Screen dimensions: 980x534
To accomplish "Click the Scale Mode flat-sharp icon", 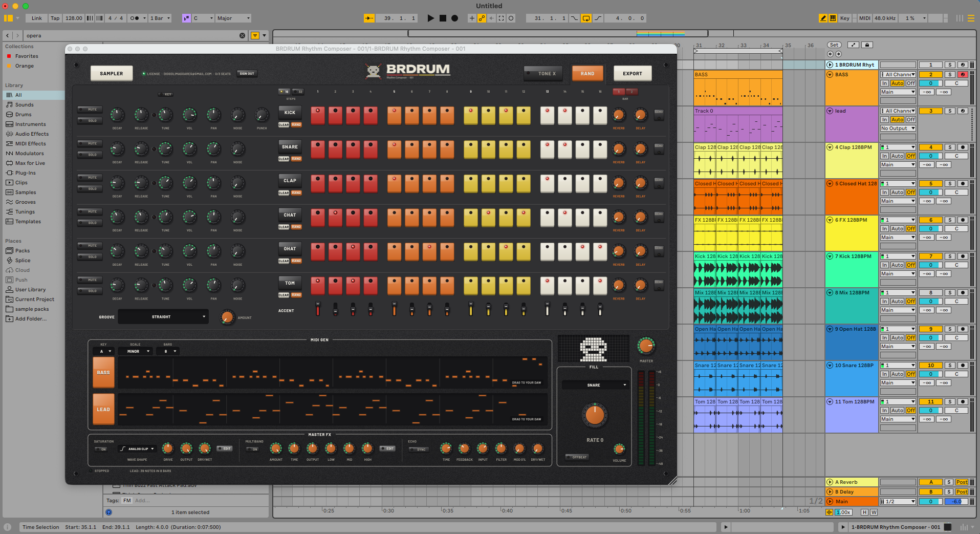I will [186, 18].
